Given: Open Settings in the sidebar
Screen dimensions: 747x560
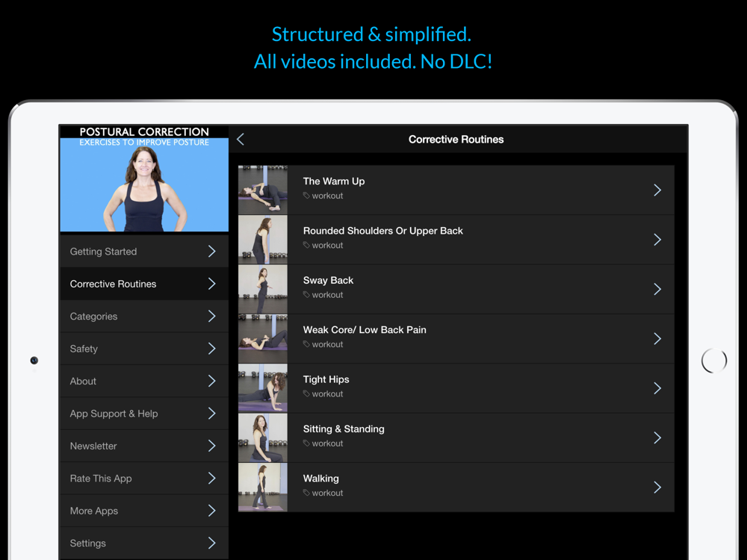Looking at the screenshot, I should coord(144,543).
